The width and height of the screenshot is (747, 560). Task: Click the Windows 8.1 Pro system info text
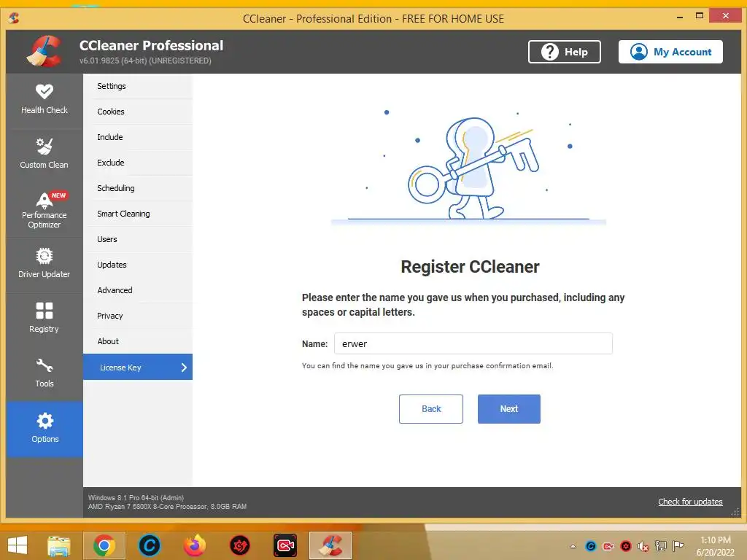[x=136, y=497]
